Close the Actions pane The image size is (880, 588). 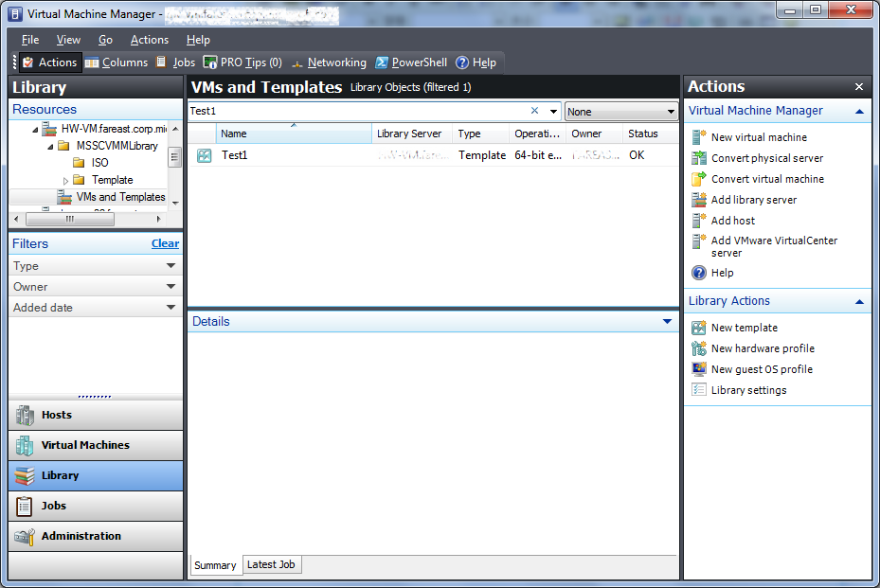click(858, 86)
